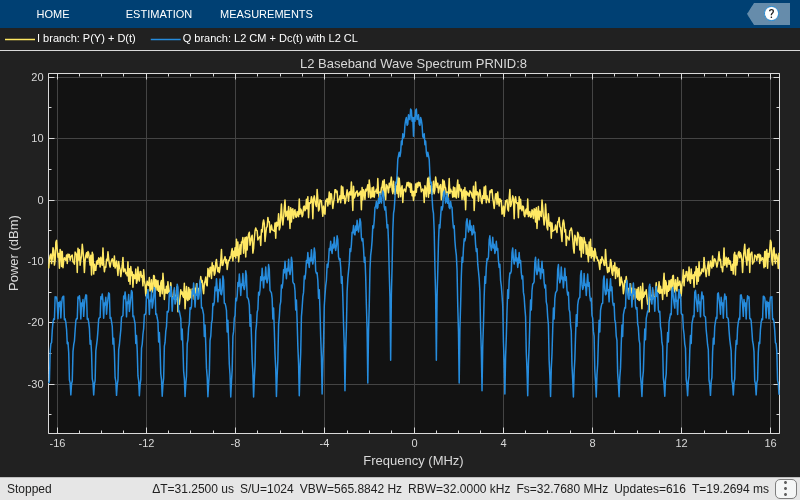Toggle visibility of I branch P(Y) + D(t) legend label
Image resolution: width=800 pixels, height=500 pixels.
86,38
